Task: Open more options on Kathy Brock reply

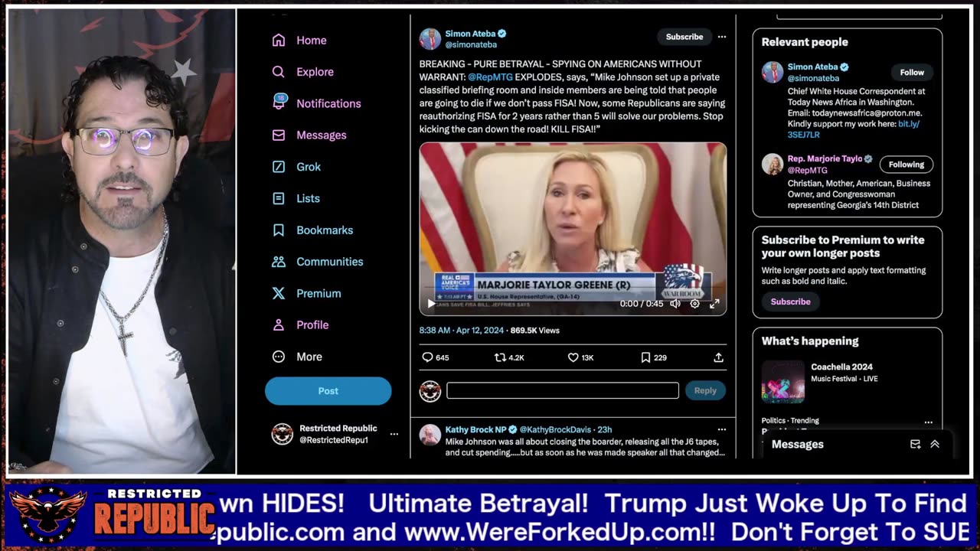Action: [721, 429]
